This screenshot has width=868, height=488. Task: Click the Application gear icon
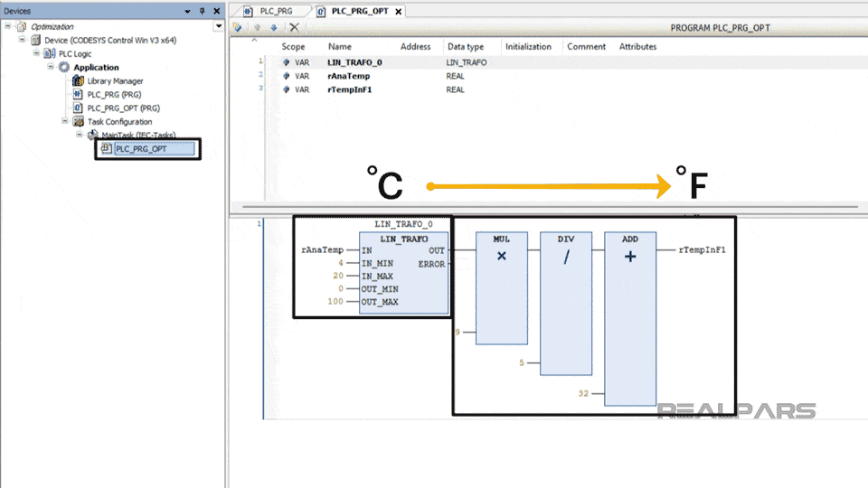[x=64, y=67]
